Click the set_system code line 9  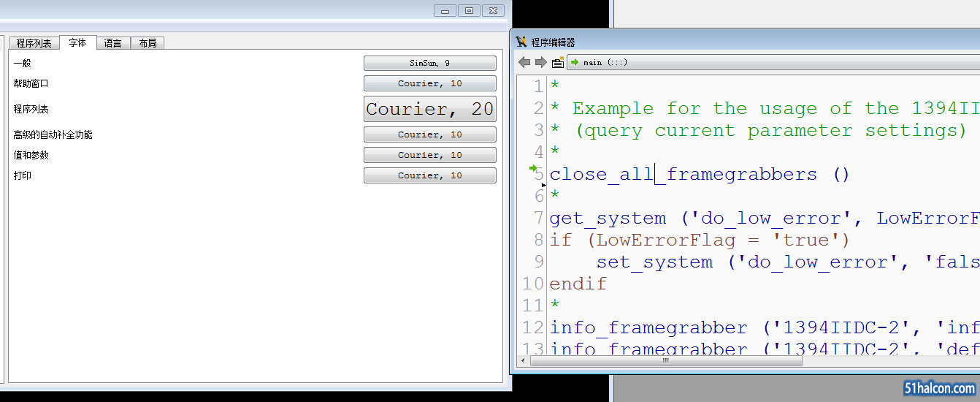point(787,262)
